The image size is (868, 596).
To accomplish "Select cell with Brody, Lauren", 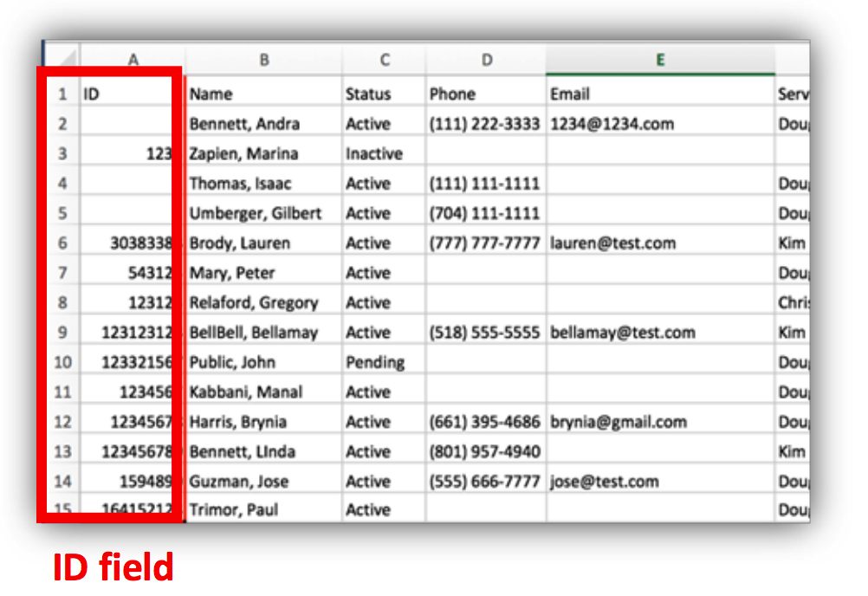I will [264, 243].
